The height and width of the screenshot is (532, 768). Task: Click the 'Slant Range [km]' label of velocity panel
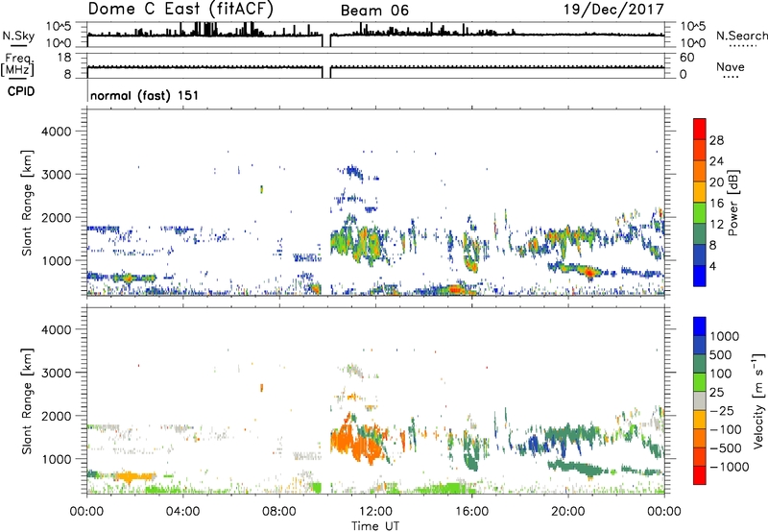point(27,401)
